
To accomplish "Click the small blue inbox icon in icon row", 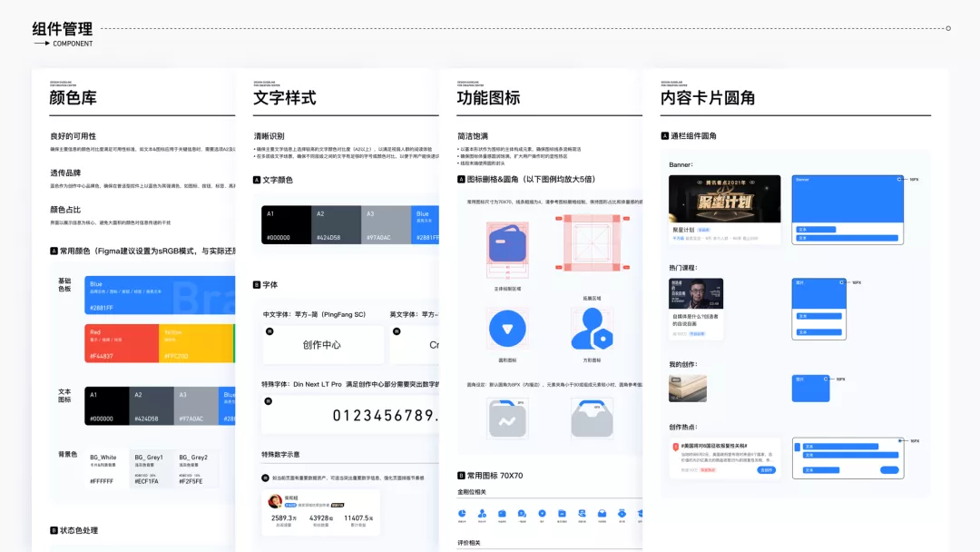I will 602,514.
